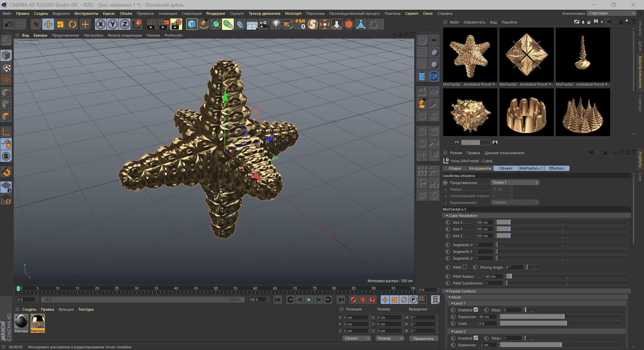Click Обработать in content browser
644x350 pixels.
[474, 22]
